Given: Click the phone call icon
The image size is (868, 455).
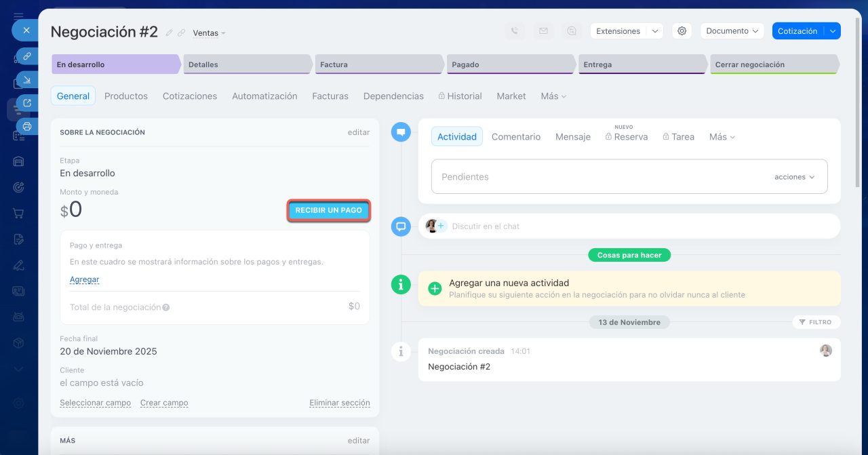Looking at the screenshot, I should [x=515, y=31].
